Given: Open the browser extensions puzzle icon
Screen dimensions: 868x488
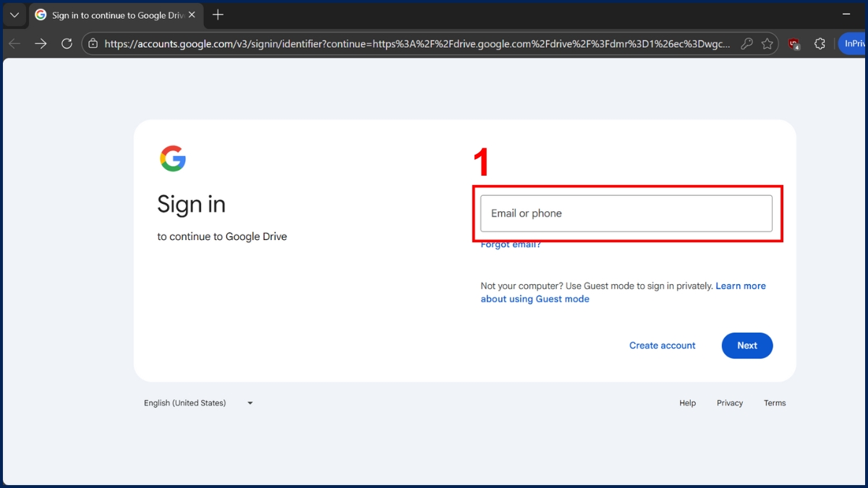Looking at the screenshot, I should point(820,44).
